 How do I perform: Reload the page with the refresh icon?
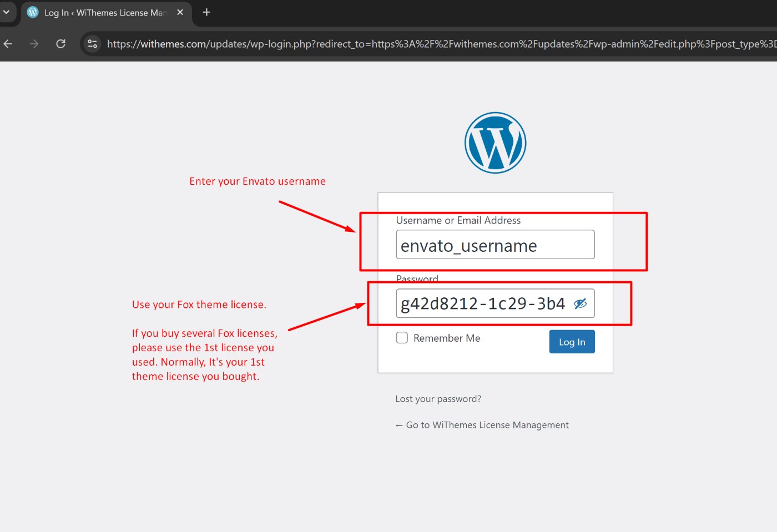click(x=61, y=44)
